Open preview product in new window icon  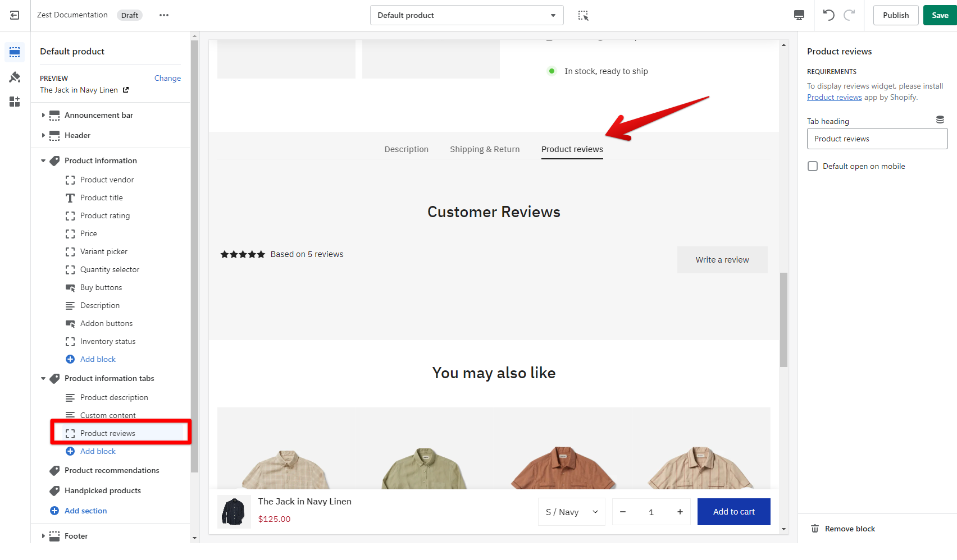coord(126,90)
